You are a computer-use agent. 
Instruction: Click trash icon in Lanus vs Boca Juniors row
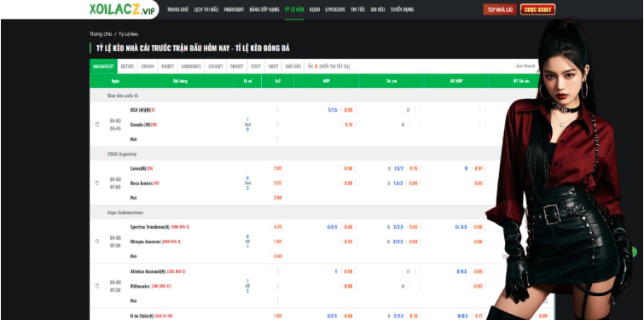point(97,183)
